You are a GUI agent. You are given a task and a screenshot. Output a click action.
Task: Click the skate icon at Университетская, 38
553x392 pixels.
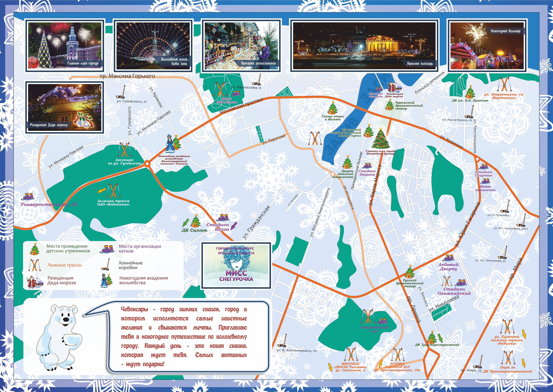tap(28, 196)
